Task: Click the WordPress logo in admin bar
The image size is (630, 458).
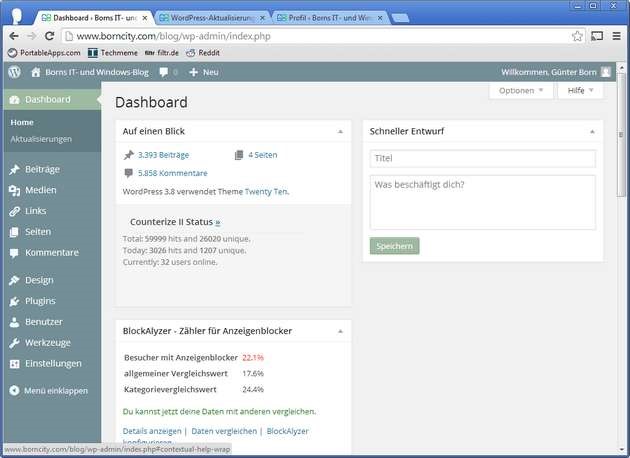Action: click(14, 72)
